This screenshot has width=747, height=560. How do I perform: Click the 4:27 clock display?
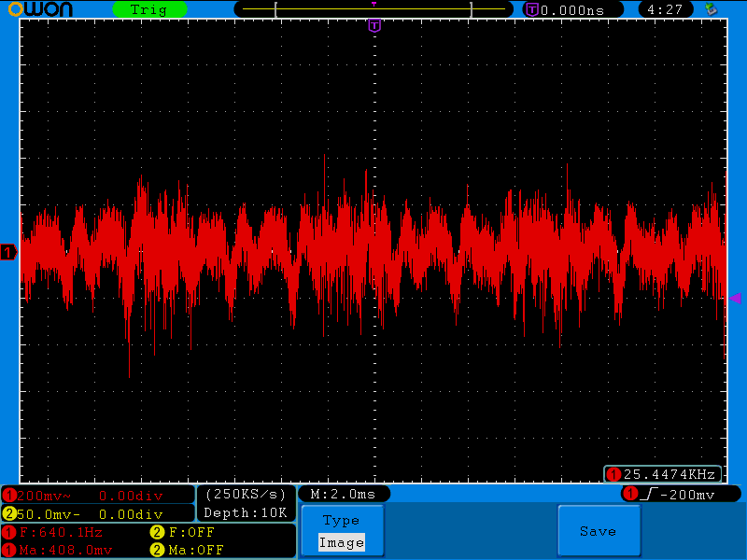point(666,9)
